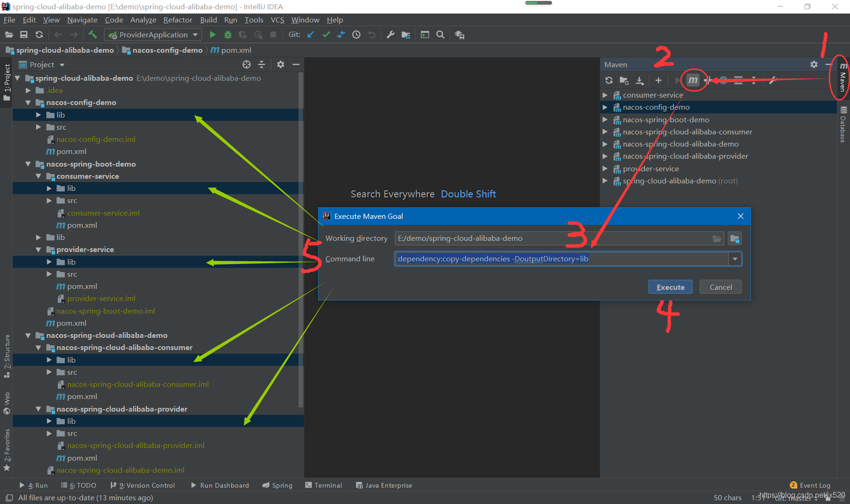The height and width of the screenshot is (504, 850).
Task: Open the Refactor menu
Action: point(177,20)
